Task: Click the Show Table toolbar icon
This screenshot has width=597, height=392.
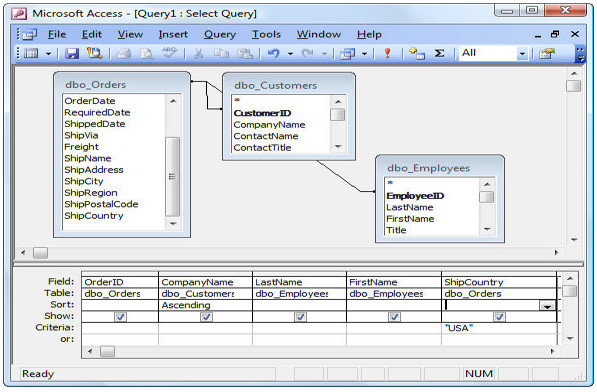Action: click(x=417, y=53)
